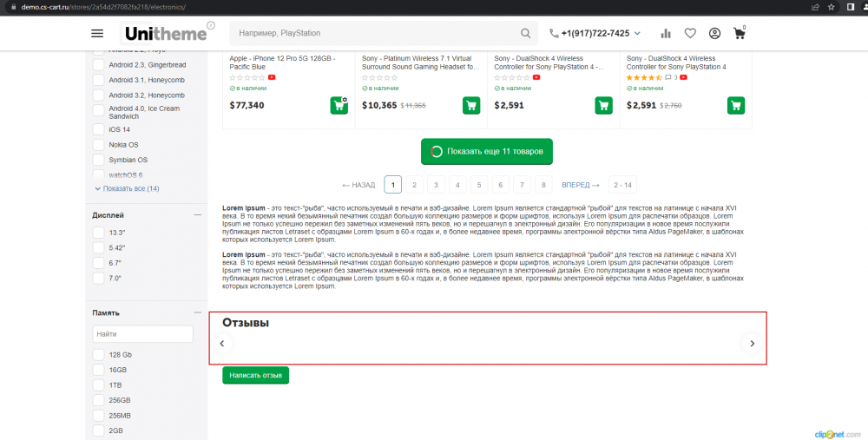
Task: Go to pagination page 2
Action: [x=415, y=185]
